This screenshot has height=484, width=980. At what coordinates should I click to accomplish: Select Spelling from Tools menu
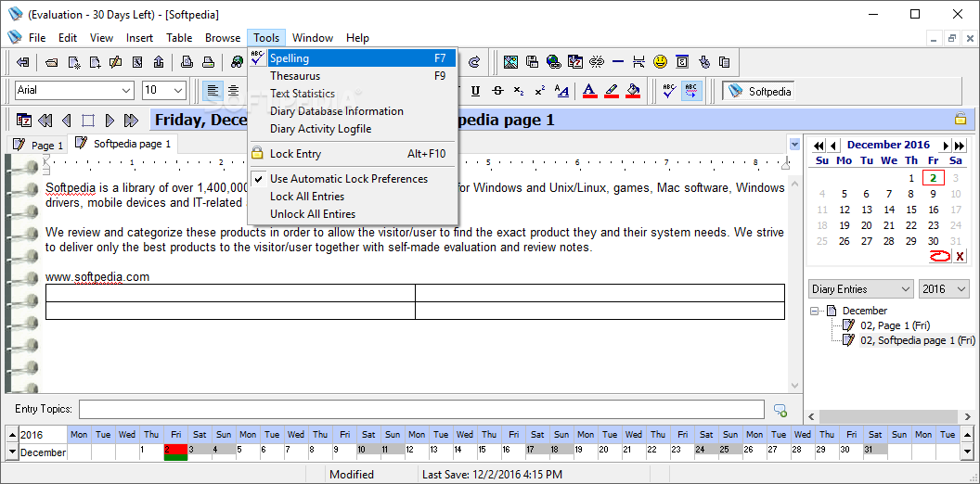[354, 58]
